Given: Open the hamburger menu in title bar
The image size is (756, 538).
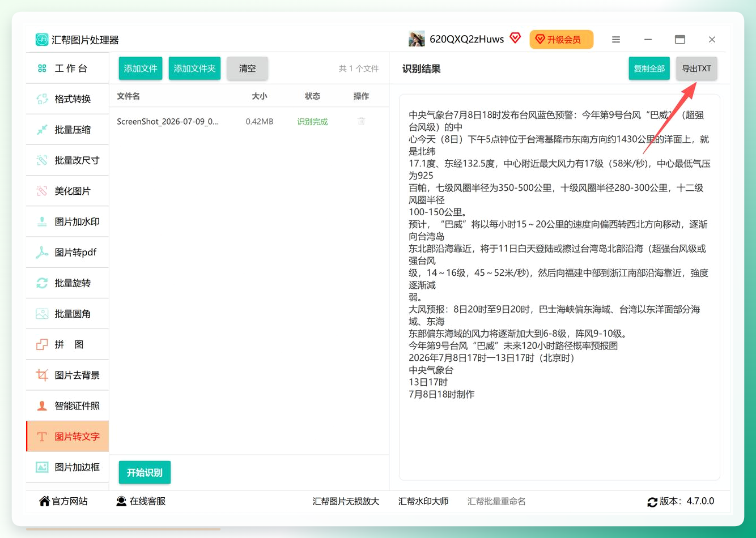Looking at the screenshot, I should 616,40.
